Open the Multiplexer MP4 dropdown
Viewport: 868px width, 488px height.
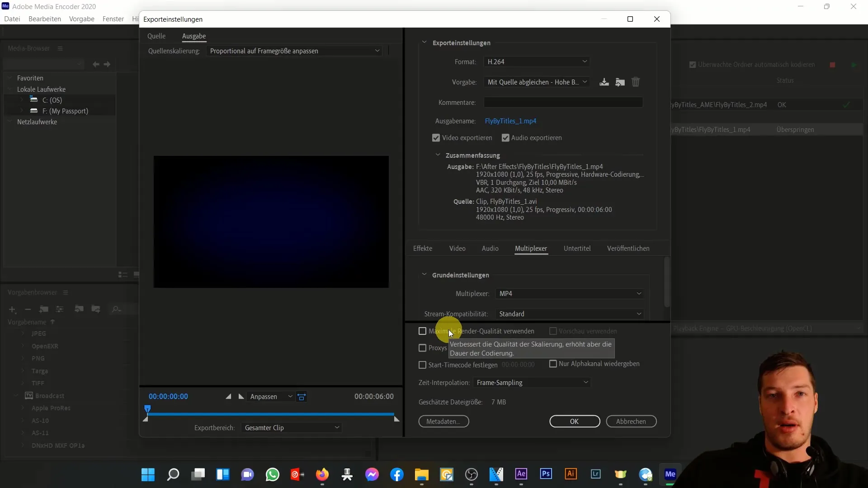click(570, 294)
